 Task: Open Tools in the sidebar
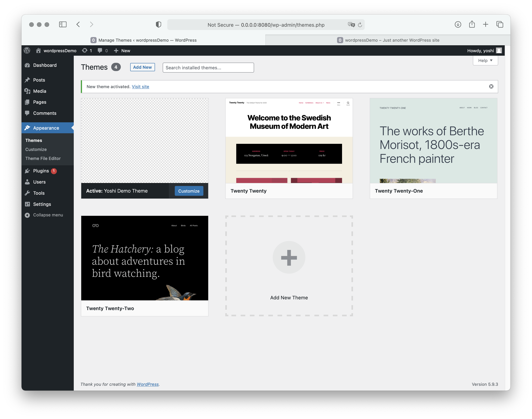pos(47,193)
